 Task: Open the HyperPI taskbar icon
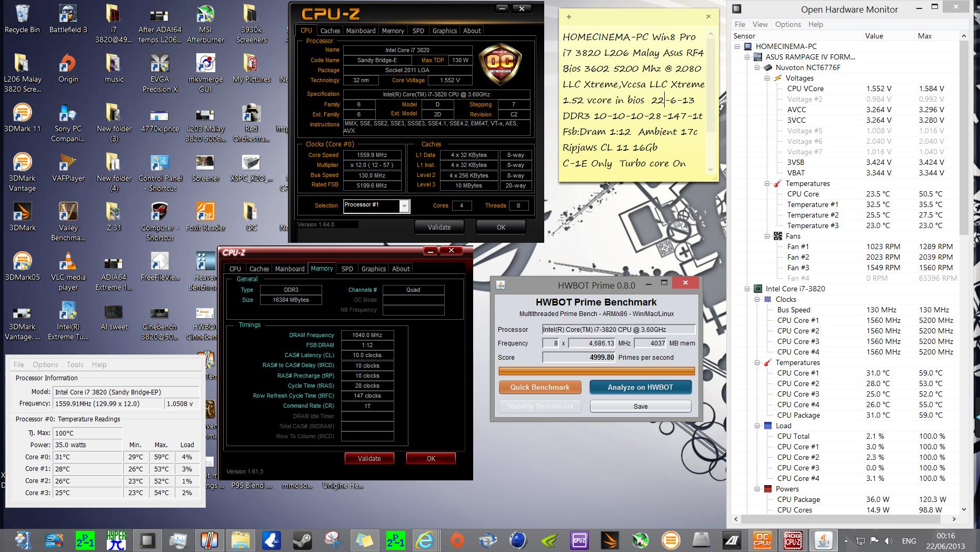click(x=116, y=540)
